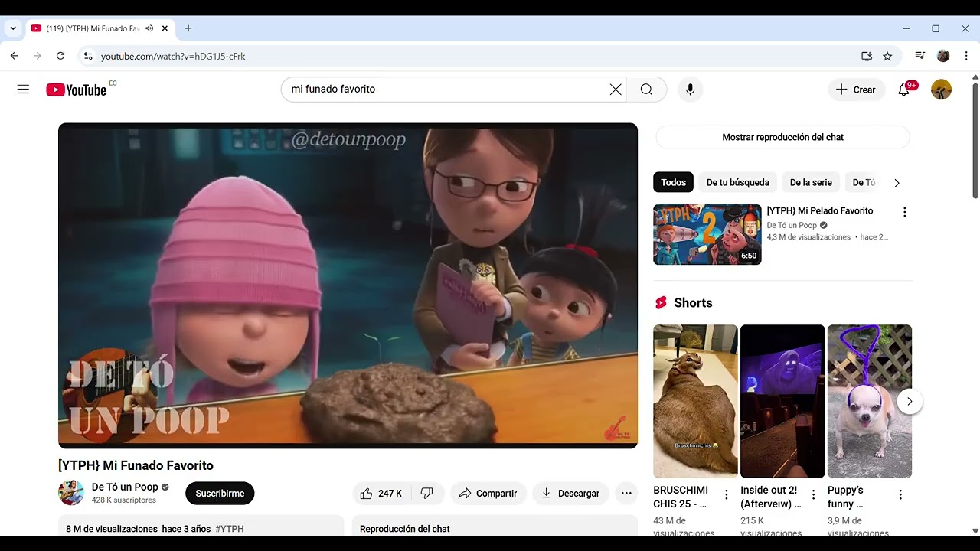Bookmark this page with star icon
Image resolution: width=980 pixels, height=551 pixels.
click(x=887, y=56)
